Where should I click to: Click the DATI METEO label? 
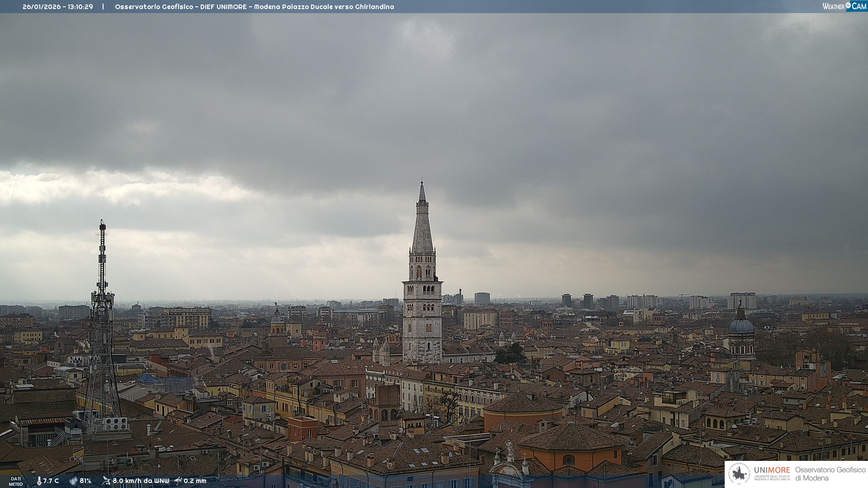(x=16, y=481)
